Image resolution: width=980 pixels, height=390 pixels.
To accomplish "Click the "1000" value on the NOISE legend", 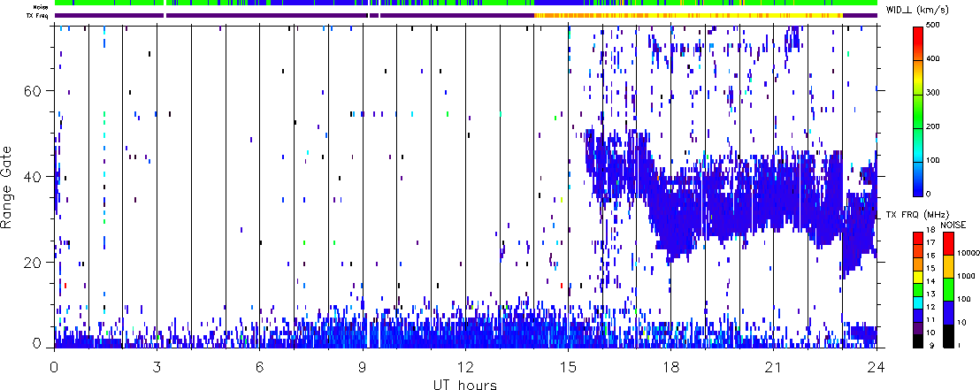I will pos(966,274).
